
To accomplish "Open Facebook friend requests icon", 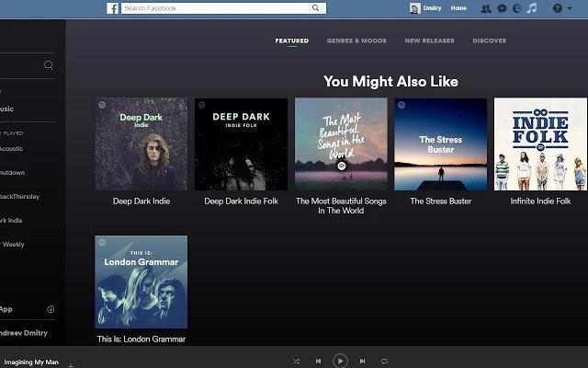I will (x=486, y=8).
